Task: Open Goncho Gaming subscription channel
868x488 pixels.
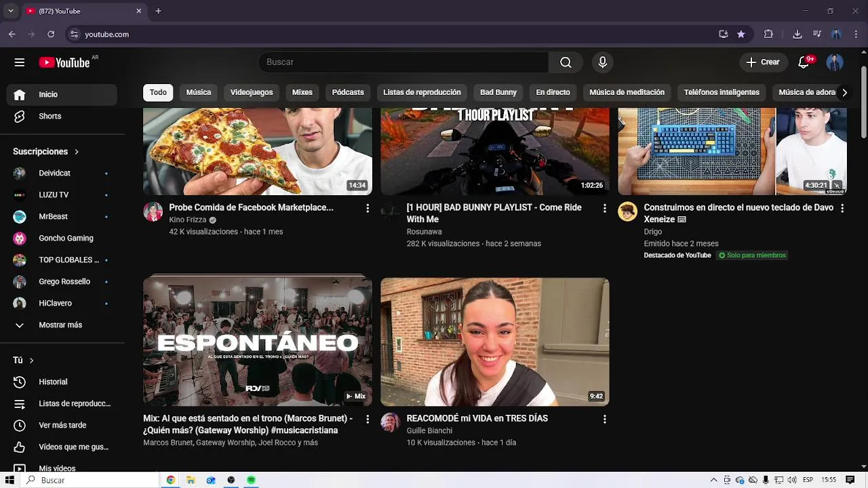Action: (62, 239)
